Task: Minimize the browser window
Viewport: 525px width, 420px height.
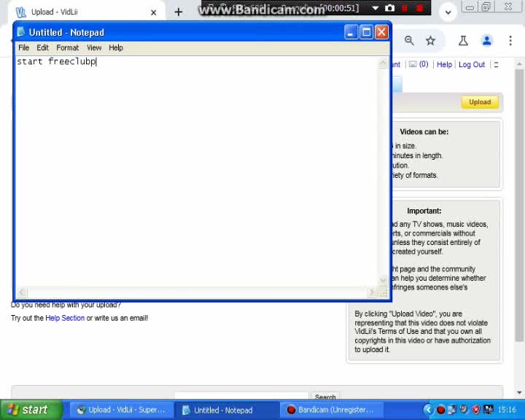Action: click(x=470, y=7)
